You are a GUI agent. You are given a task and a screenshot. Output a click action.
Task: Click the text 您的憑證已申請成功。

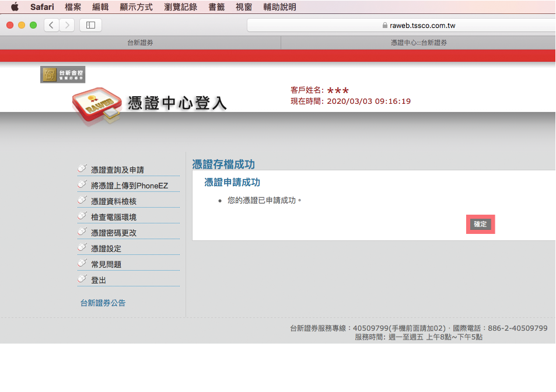click(264, 200)
